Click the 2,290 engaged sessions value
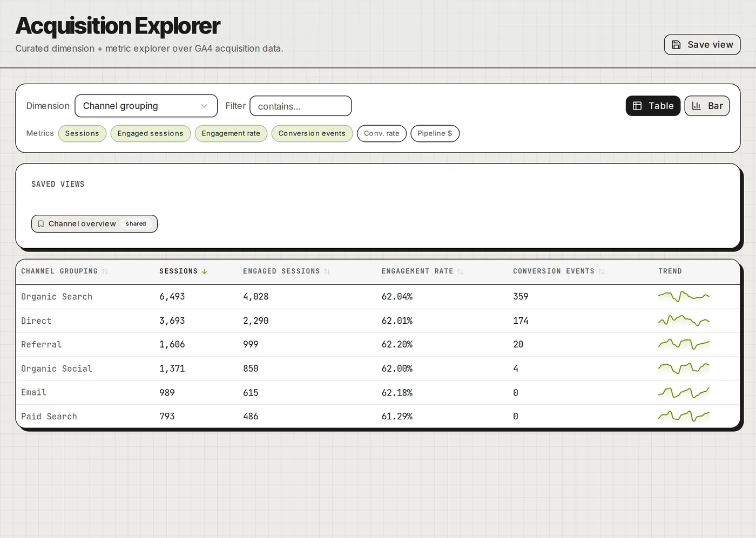Image resolution: width=756 pixels, height=538 pixels. pos(256,321)
